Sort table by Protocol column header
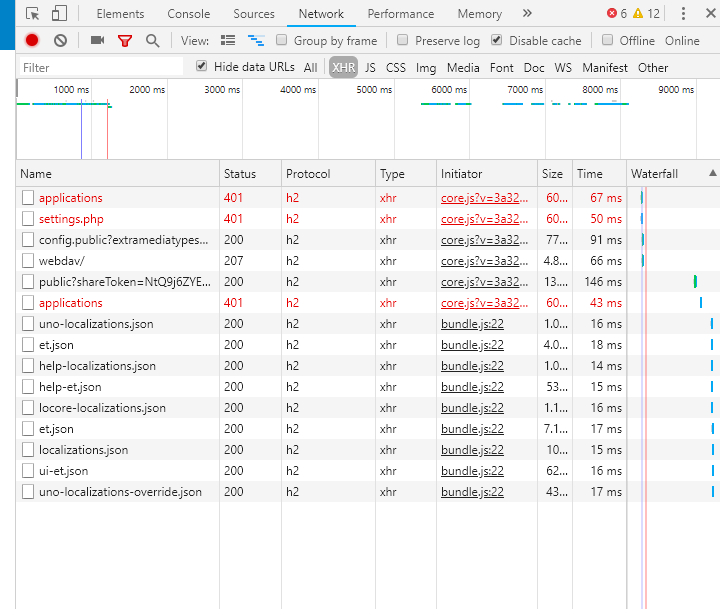Screen dimensions: 720x609 pyautogui.click(x=328, y=174)
